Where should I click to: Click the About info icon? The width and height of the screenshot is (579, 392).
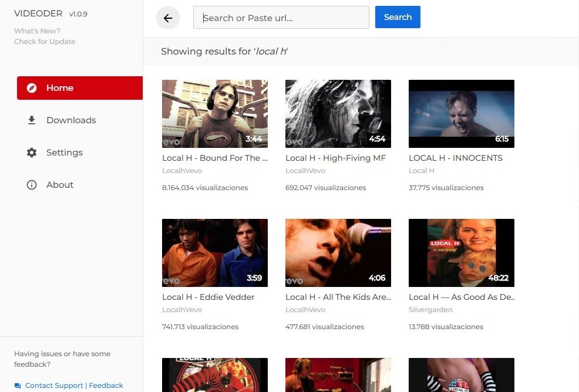(32, 185)
